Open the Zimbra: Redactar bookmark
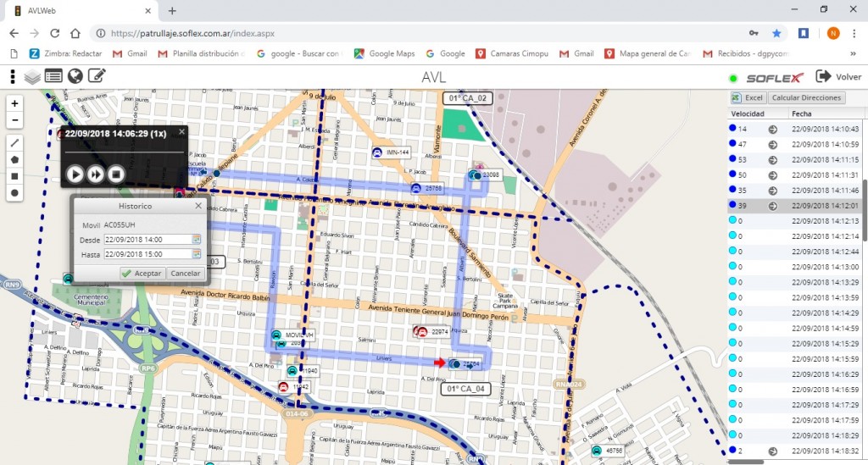This screenshot has height=465, width=868. (66, 53)
